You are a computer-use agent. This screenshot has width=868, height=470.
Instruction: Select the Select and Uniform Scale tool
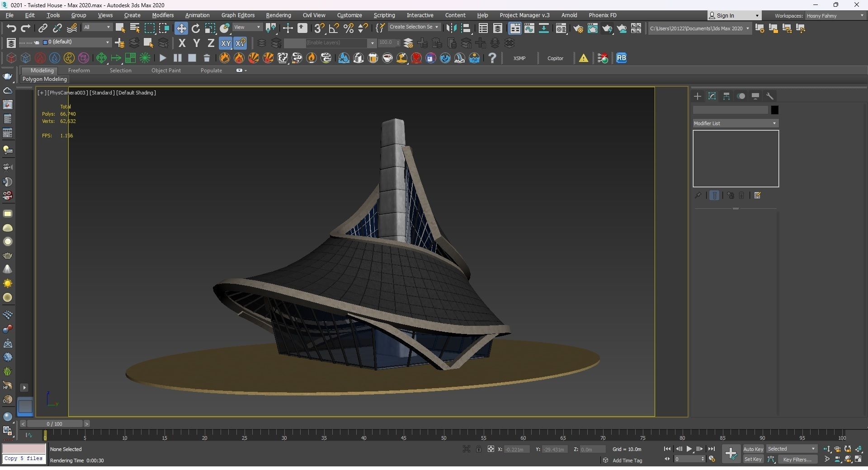coord(210,28)
